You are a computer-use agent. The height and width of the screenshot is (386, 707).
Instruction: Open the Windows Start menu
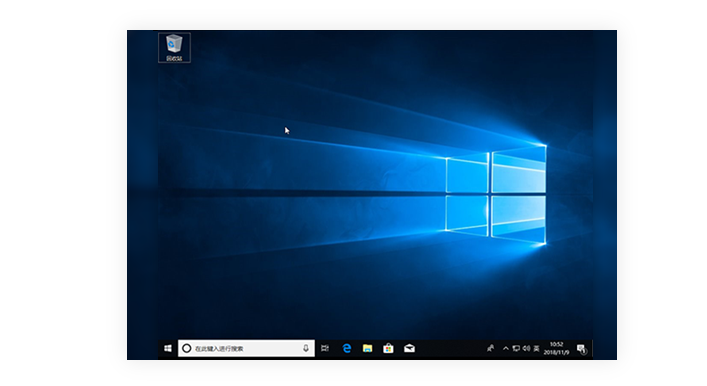168,349
